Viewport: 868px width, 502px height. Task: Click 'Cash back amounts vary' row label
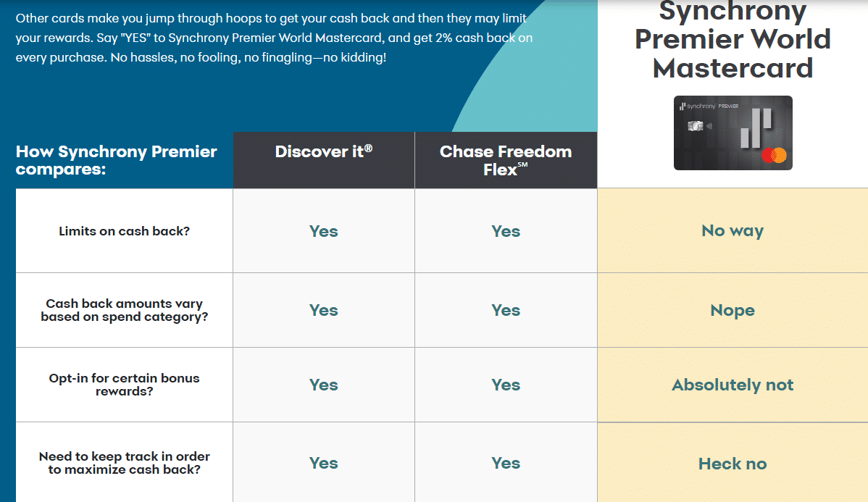[125, 310]
